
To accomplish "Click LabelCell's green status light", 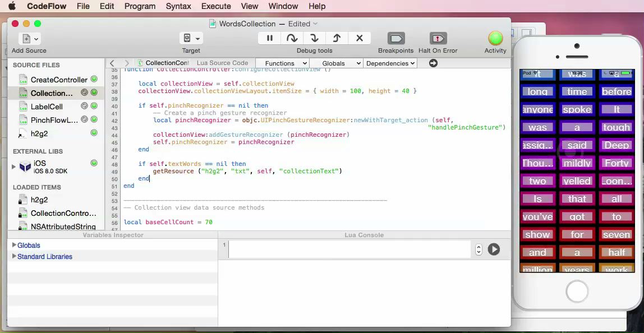I will point(94,106).
